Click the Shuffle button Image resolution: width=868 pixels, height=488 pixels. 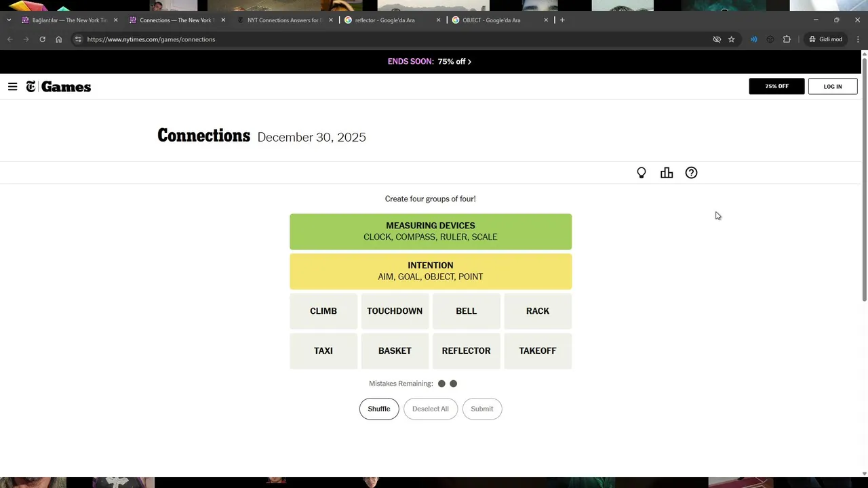click(379, 409)
